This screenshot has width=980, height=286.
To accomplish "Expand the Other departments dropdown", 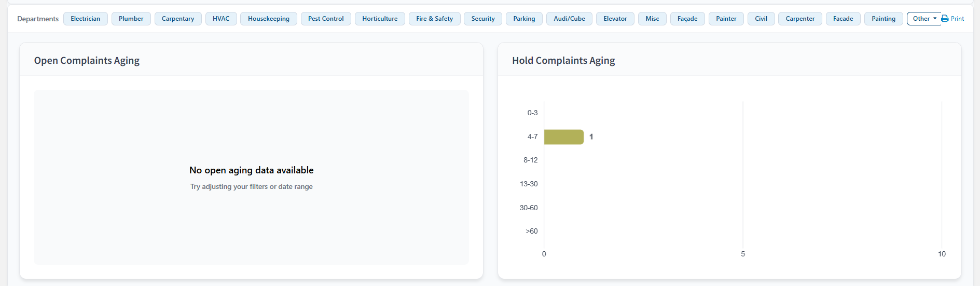I will point(924,19).
